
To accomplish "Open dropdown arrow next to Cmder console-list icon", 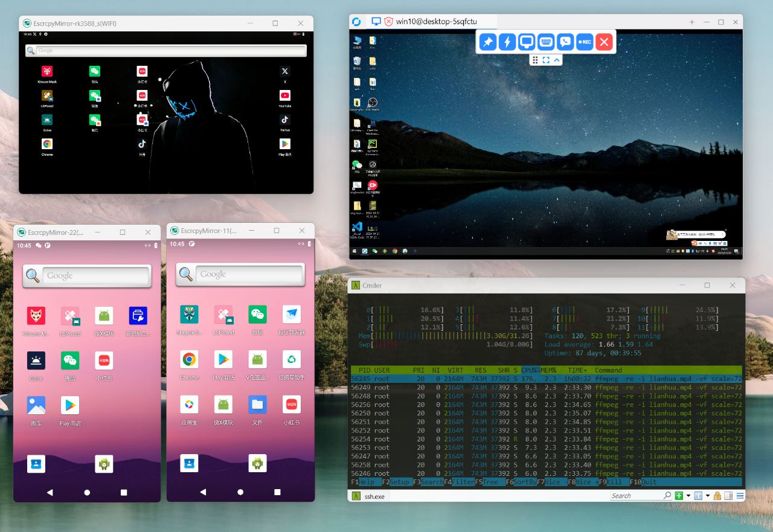I will tap(707, 496).
